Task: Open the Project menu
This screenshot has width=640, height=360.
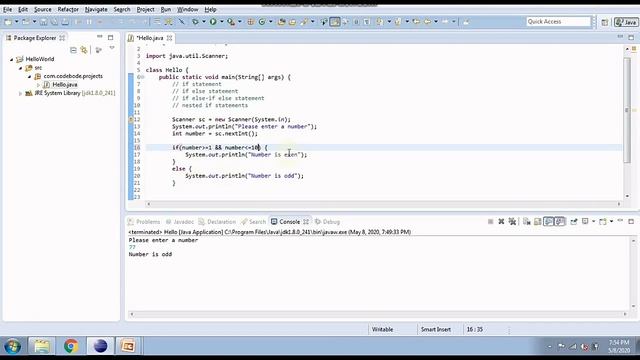Action: point(145,9)
